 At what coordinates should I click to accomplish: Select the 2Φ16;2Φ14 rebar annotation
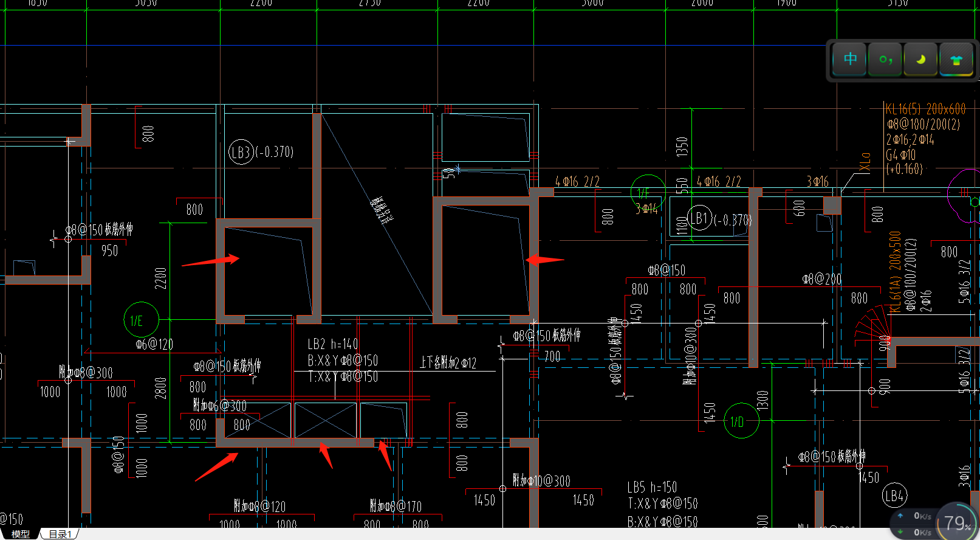click(x=910, y=140)
